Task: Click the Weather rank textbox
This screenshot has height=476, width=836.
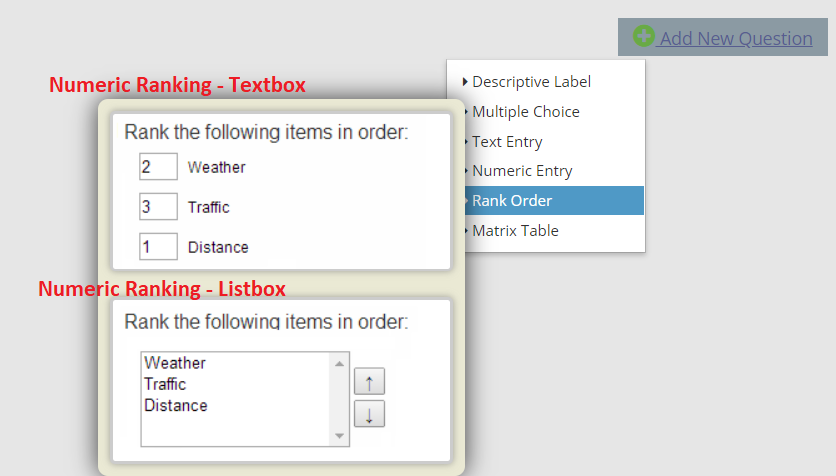Action: coord(158,167)
